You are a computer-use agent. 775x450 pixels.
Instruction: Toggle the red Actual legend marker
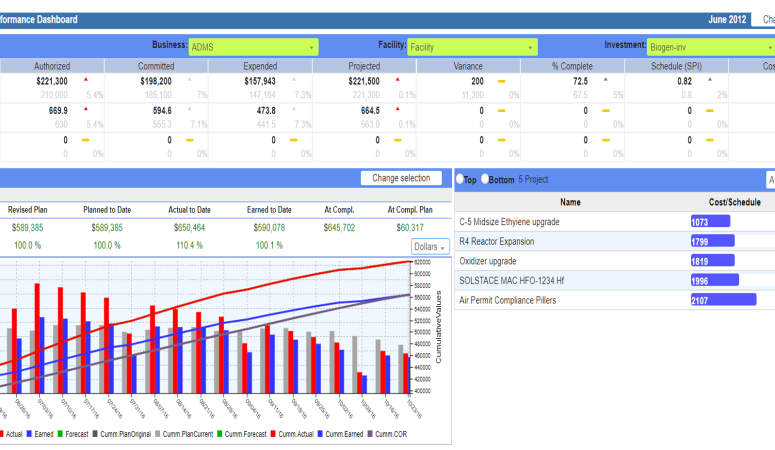coord(3,436)
